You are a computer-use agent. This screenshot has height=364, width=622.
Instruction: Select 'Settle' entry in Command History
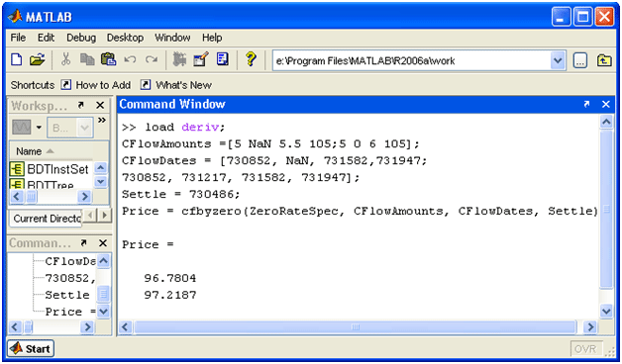[67, 295]
